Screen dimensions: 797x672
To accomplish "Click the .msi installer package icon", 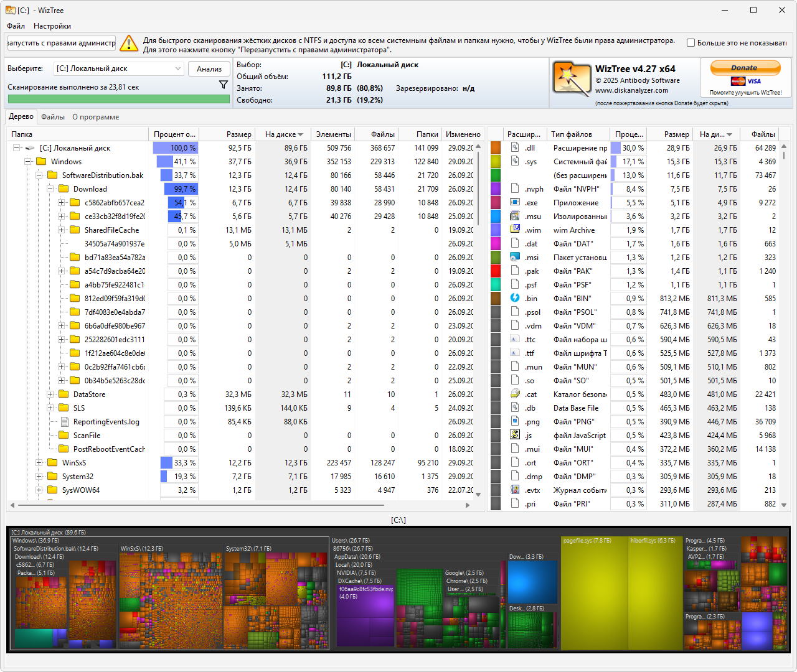I will (515, 257).
